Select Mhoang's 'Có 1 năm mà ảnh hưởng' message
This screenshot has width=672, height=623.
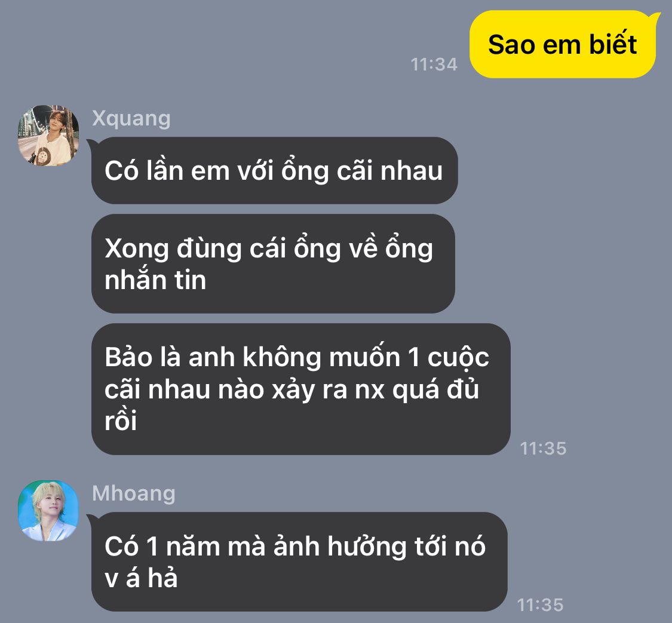pyautogui.click(x=299, y=561)
